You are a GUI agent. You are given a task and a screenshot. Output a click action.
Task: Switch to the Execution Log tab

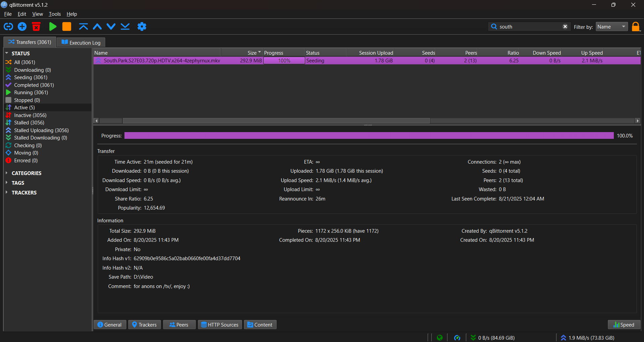pos(81,43)
